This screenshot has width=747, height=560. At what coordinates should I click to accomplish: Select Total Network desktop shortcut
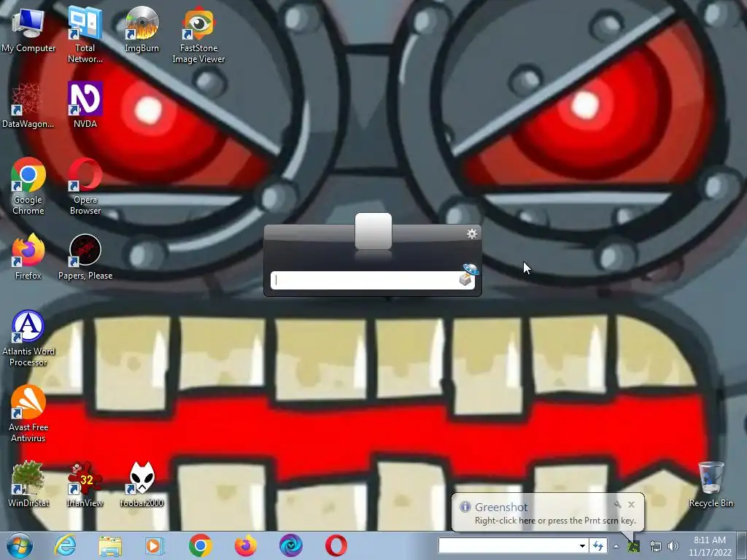[85, 34]
